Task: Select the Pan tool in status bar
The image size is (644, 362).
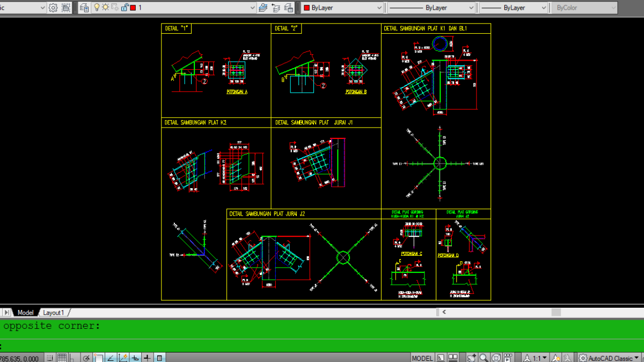Action: point(472,358)
